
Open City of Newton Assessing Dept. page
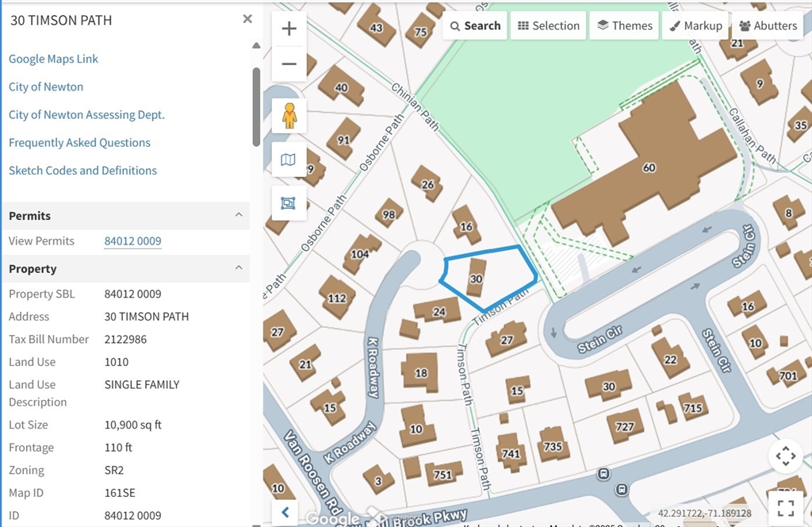(86, 114)
